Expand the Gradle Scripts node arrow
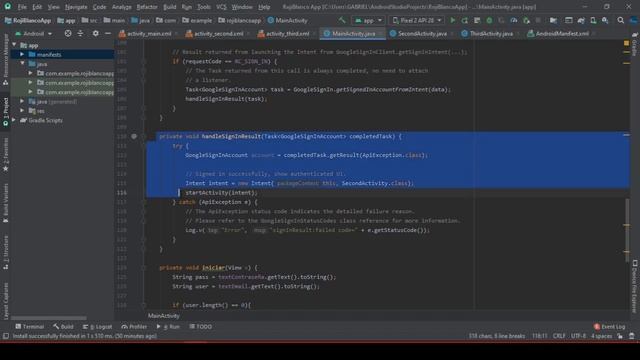Viewport: 640px width, 360px height. (x=14, y=120)
